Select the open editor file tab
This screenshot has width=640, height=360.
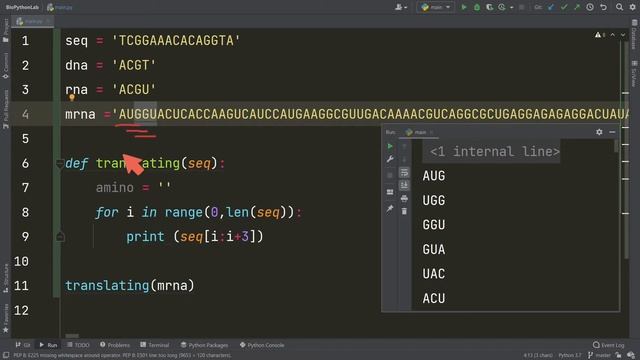[x=33, y=21]
